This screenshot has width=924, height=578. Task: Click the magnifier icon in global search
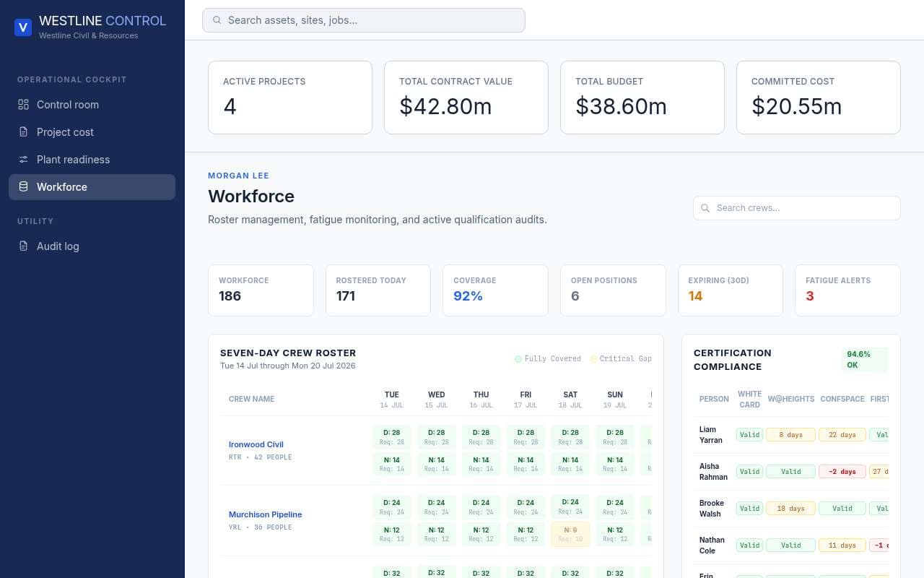pos(217,20)
